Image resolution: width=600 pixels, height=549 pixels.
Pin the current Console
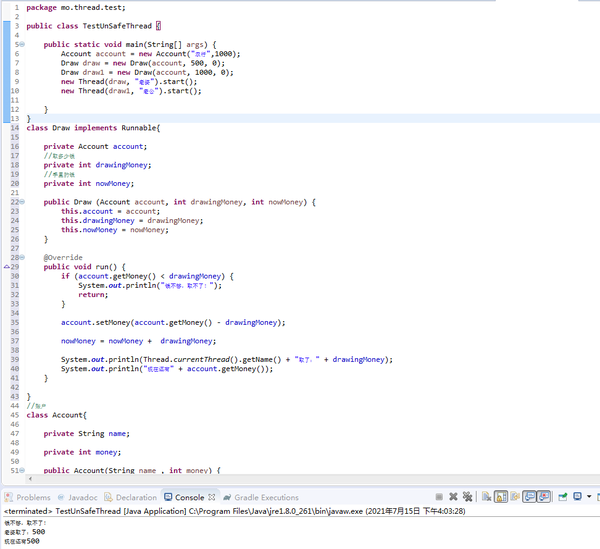(562, 497)
